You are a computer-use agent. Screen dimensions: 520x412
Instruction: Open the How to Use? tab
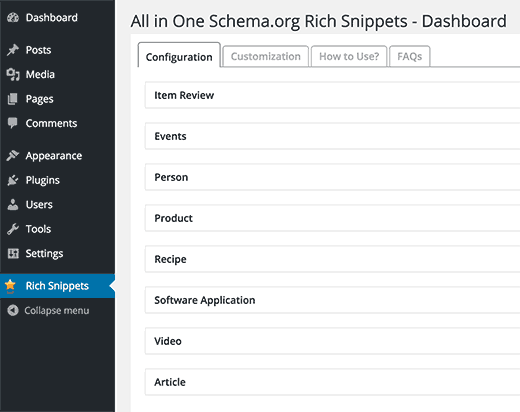[349, 56]
